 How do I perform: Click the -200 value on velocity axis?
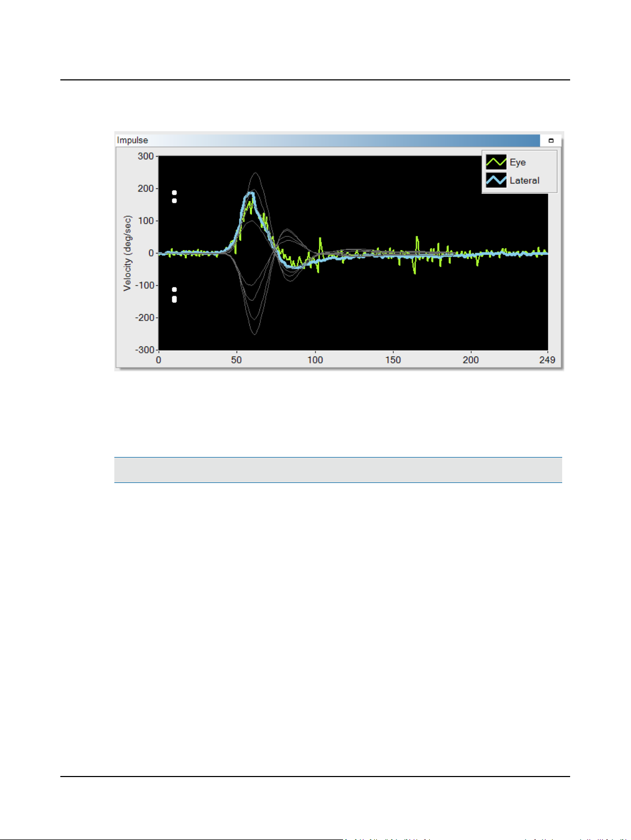click(x=144, y=317)
